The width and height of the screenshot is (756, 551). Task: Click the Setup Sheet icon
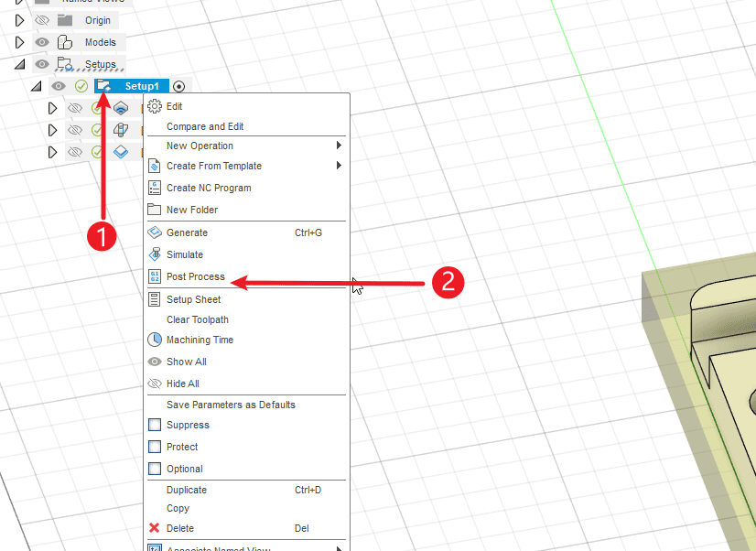[154, 299]
